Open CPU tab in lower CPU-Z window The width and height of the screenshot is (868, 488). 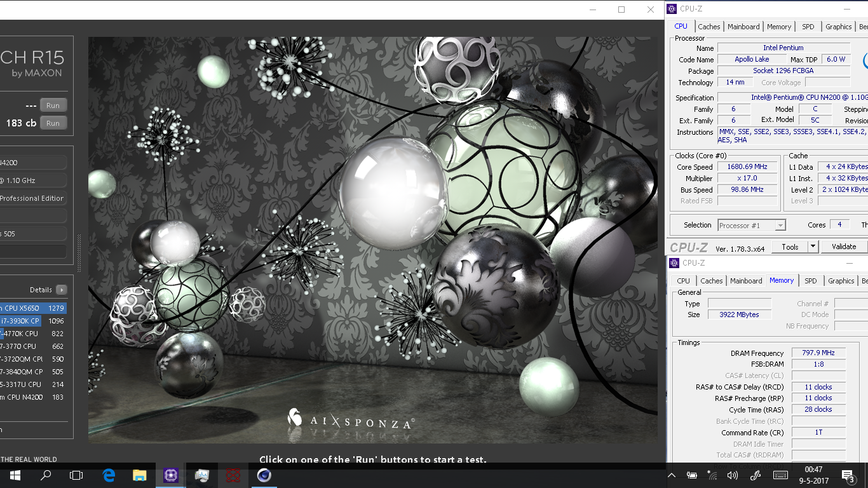coord(684,281)
